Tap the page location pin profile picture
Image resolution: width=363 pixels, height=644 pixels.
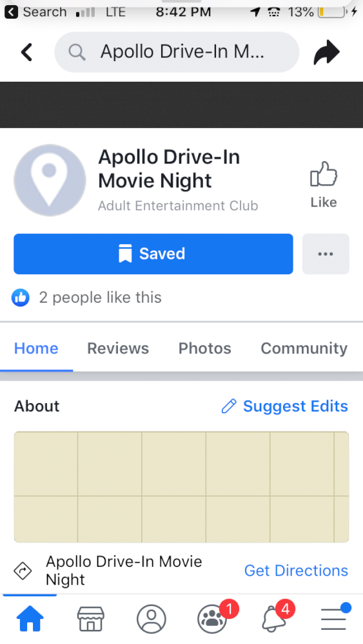(x=50, y=180)
